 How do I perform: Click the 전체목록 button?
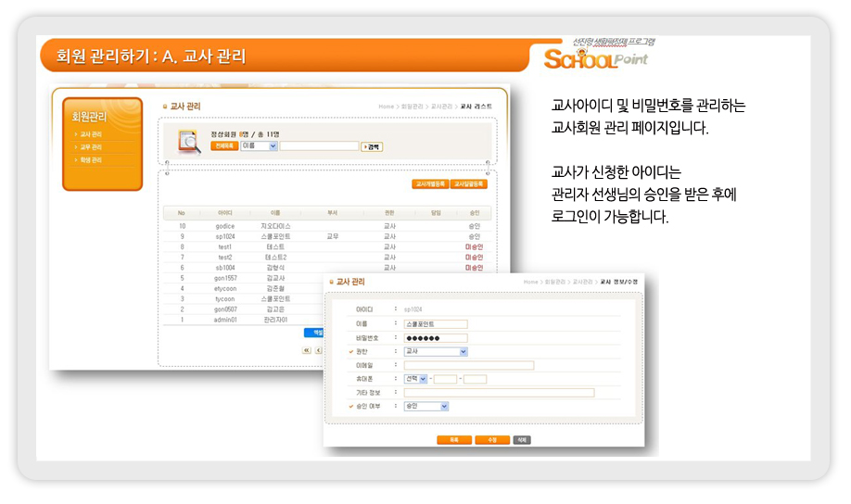point(224,145)
